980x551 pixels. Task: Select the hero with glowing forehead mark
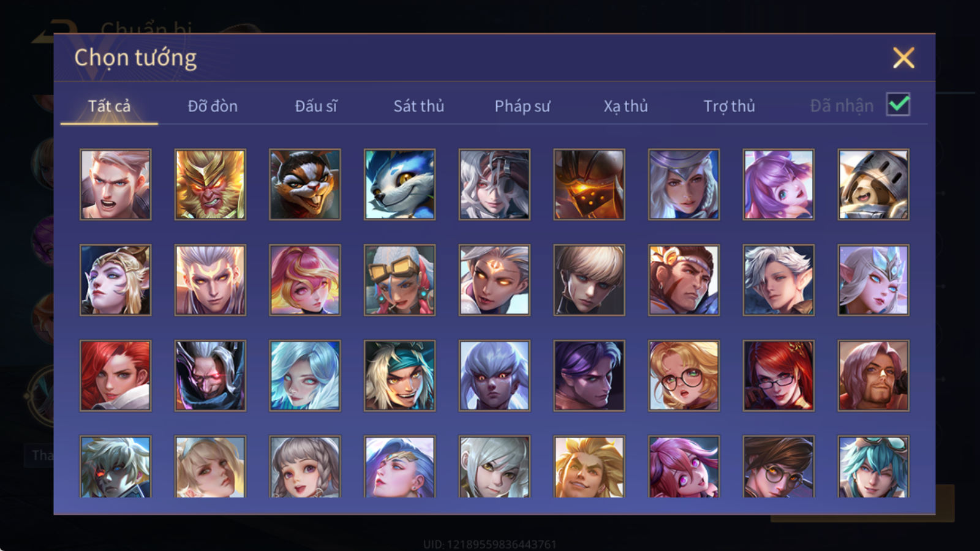pyautogui.click(x=494, y=280)
